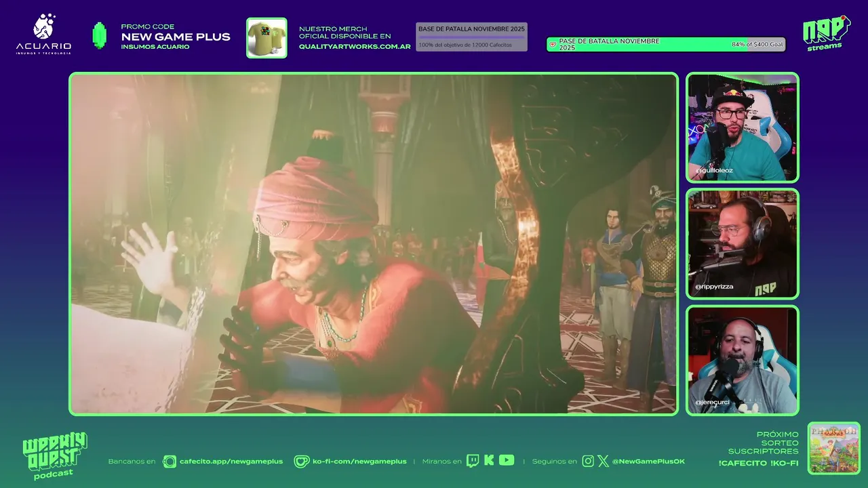Click the @jerecurci name label
This screenshot has height=488, width=868.
pyautogui.click(x=712, y=403)
